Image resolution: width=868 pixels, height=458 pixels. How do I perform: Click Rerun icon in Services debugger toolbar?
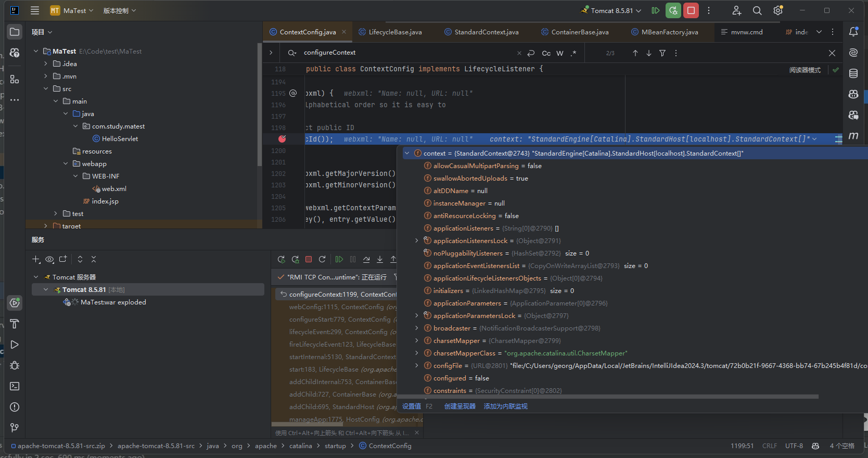click(x=282, y=259)
